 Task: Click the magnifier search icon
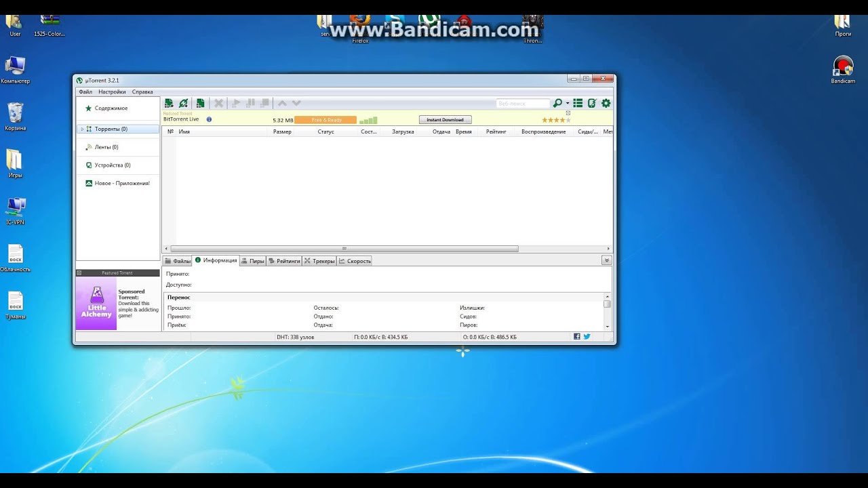click(x=557, y=103)
